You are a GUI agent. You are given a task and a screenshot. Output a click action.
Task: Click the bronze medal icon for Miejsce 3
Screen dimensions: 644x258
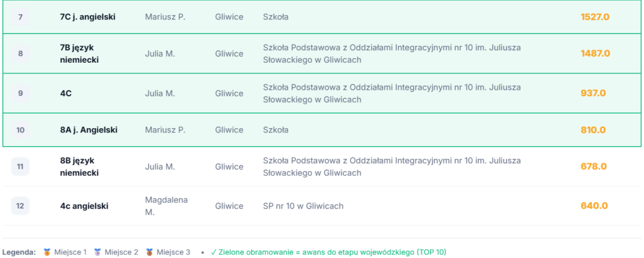pos(150,252)
